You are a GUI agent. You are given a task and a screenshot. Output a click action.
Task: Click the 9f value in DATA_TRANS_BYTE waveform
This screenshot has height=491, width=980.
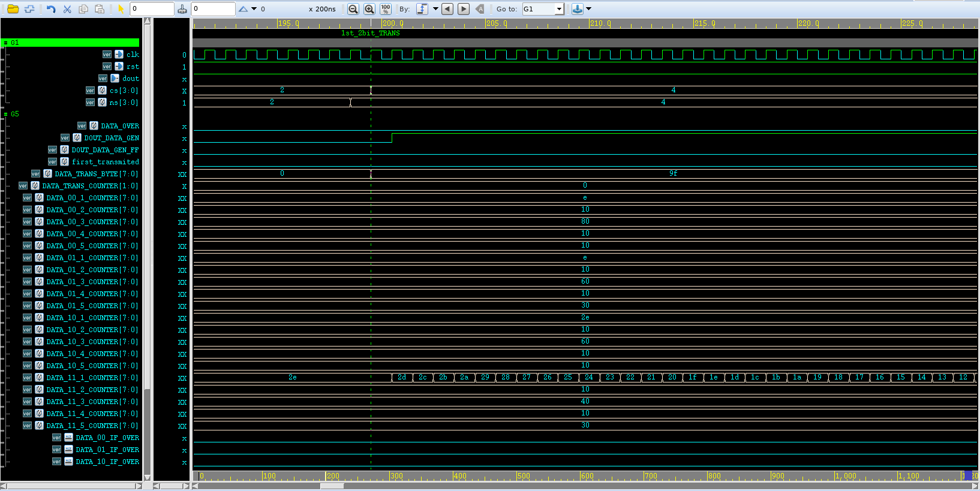pos(673,173)
